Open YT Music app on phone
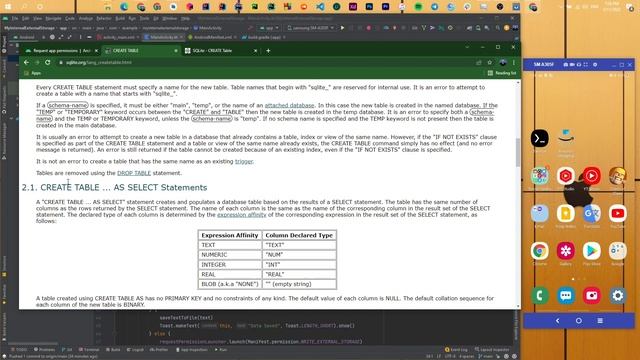The width and height of the screenshot is (640, 360). tap(592, 176)
